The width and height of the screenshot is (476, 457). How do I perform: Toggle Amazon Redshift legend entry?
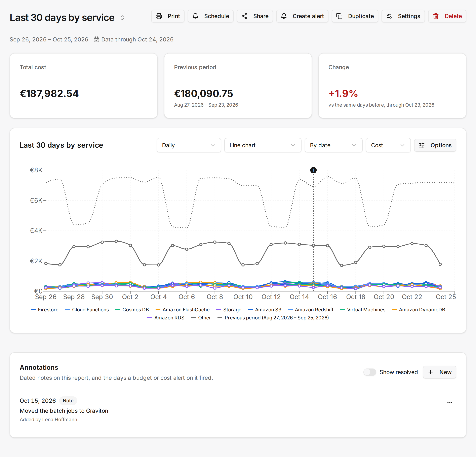click(311, 310)
